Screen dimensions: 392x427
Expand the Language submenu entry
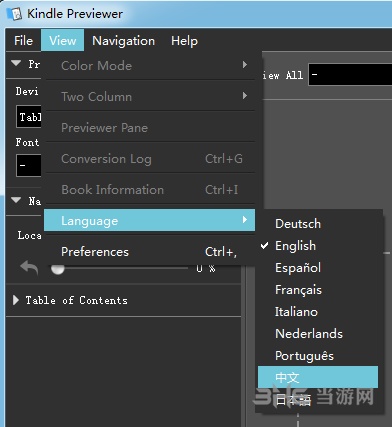pos(150,220)
